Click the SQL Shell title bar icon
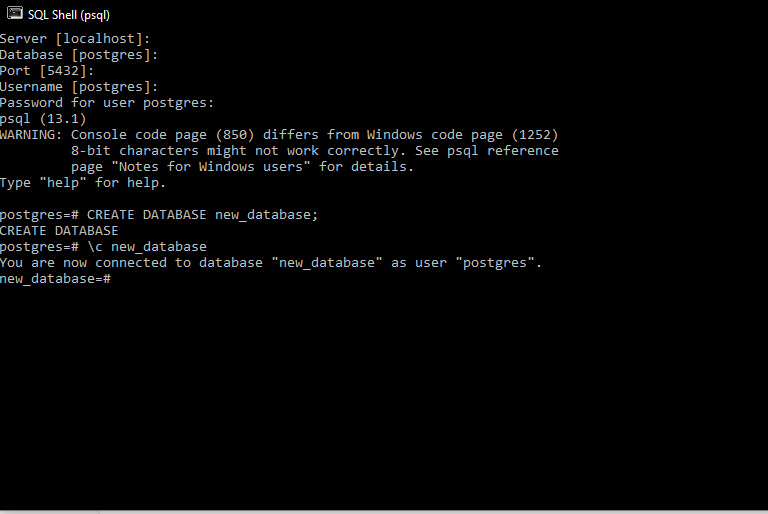 (x=15, y=15)
